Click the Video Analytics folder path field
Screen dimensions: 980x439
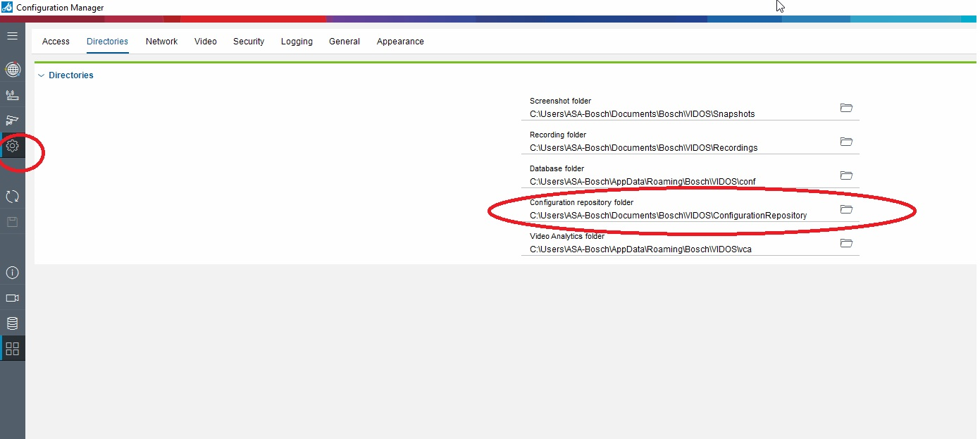pyautogui.click(x=676, y=249)
